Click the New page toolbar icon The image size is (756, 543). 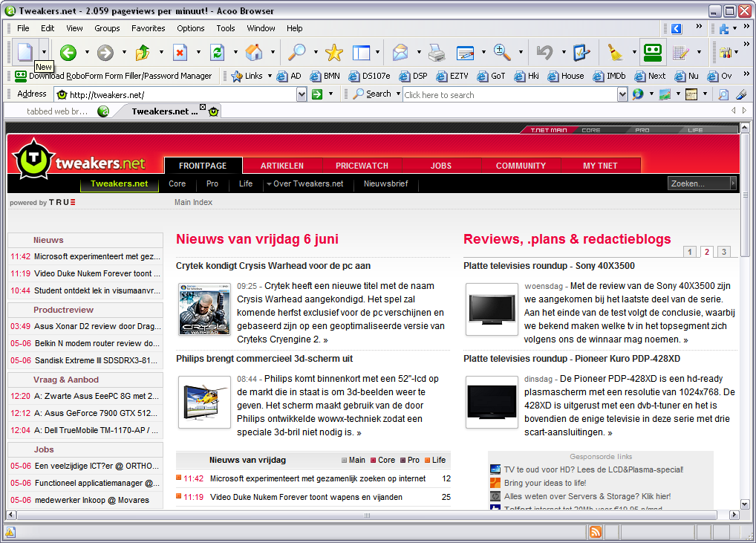(25, 52)
